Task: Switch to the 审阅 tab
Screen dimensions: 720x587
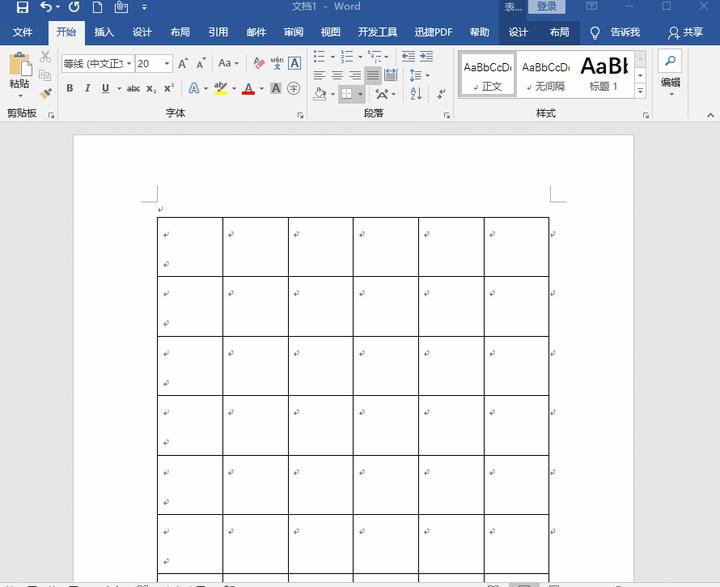Action: (293, 32)
